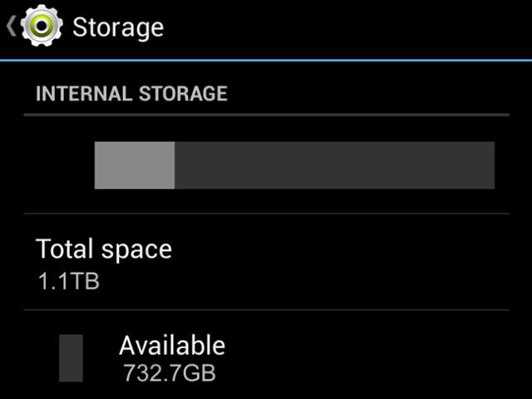Tap the blue action bar divider line
Image resolution: width=532 pixels, height=399 pixels.
266,61
